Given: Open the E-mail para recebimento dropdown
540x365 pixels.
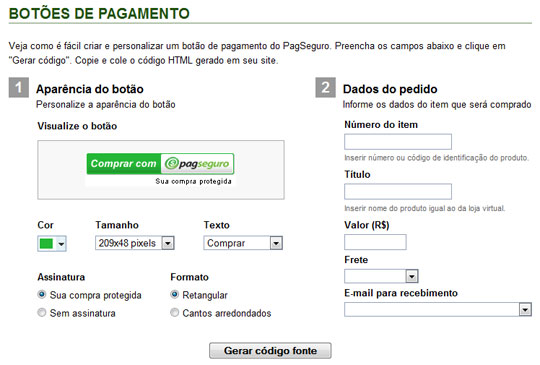Looking at the screenshot, I should pyautogui.click(x=438, y=310).
